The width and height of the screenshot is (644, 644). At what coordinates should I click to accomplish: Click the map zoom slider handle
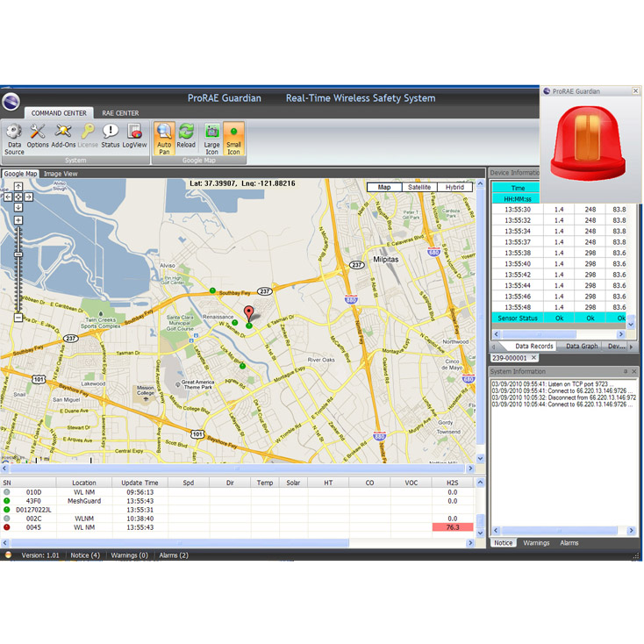[x=18, y=254]
